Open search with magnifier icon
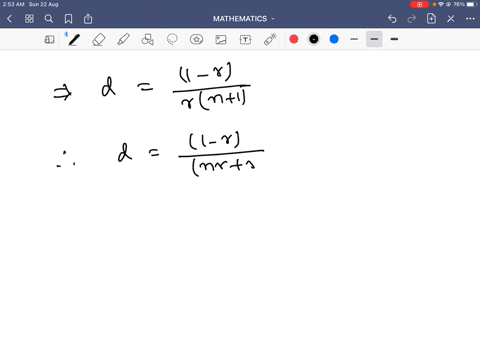Screen dimensions: 480x360 (x=49, y=19)
